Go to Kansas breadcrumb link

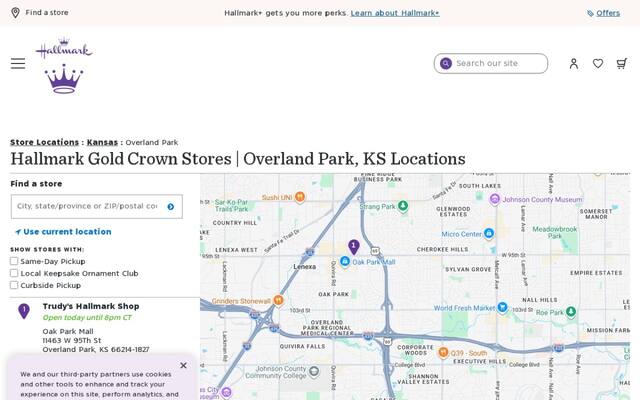pos(102,142)
